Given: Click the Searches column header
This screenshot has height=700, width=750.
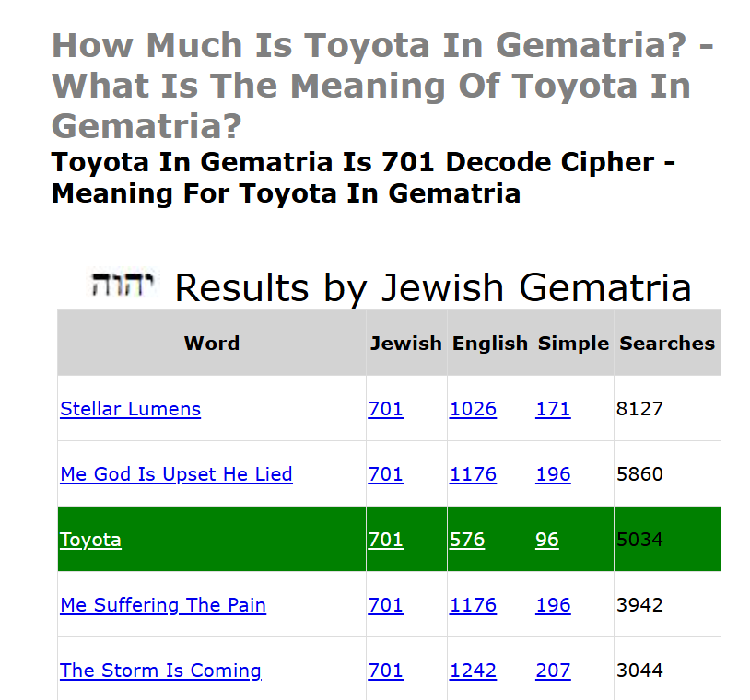Looking at the screenshot, I should (667, 343).
